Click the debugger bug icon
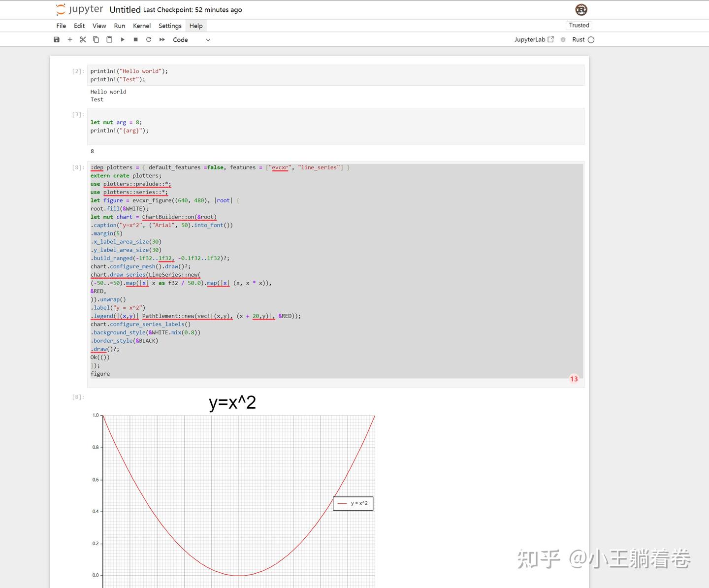The height and width of the screenshot is (588, 709). [563, 39]
